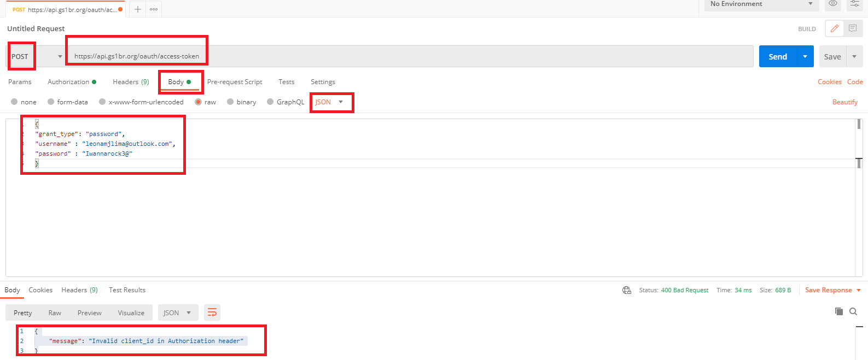Open the manage environments settings icon
This screenshot has width=868, height=360.
(854, 4)
